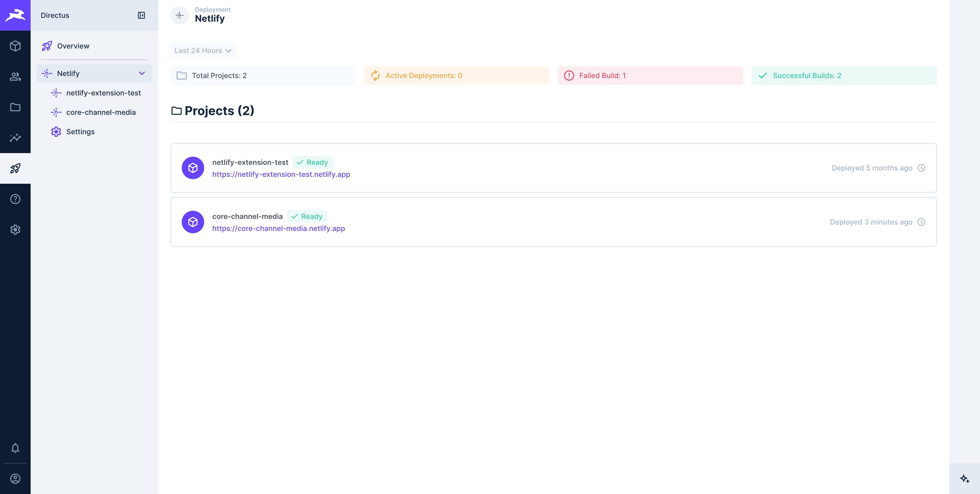Open Help via question mark icon
Viewport: 980px width, 494px height.
tap(15, 199)
